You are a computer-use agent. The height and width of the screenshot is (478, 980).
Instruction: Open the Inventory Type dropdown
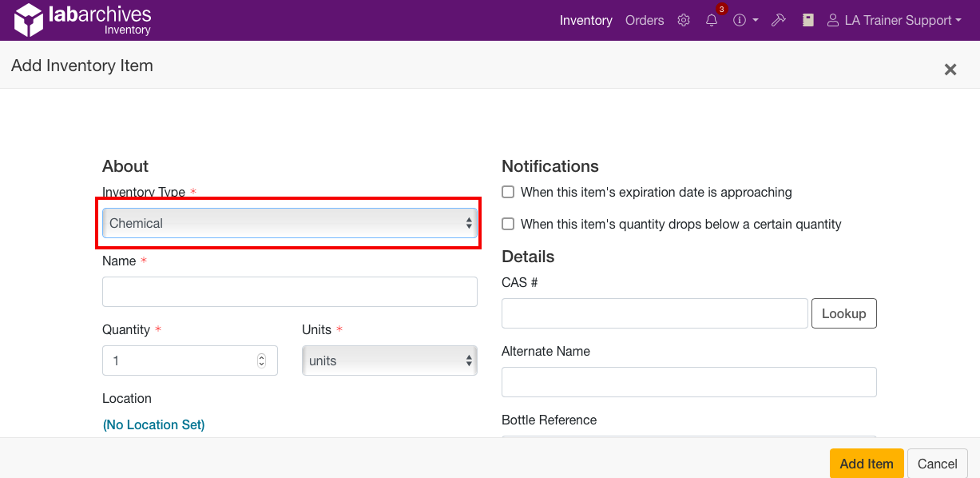[x=289, y=224]
